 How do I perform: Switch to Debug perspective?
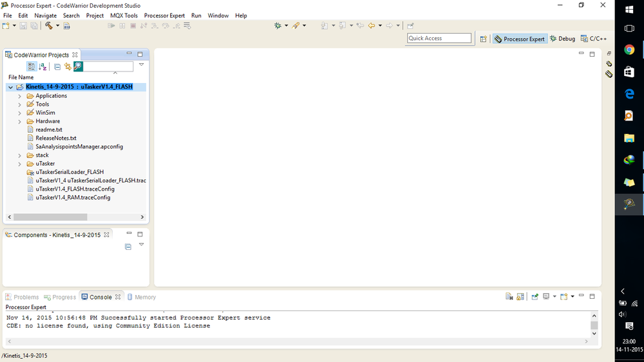tap(563, 39)
